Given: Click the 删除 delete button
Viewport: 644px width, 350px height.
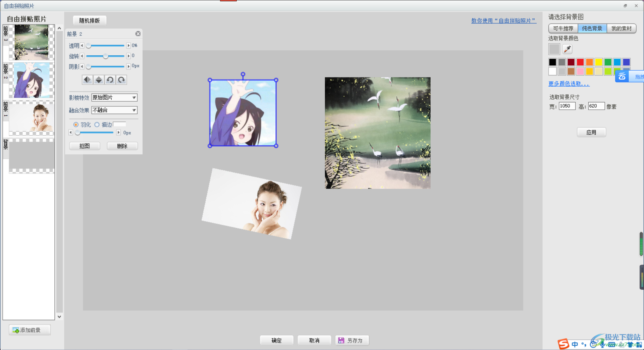Looking at the screenshot, I should 122,146.
